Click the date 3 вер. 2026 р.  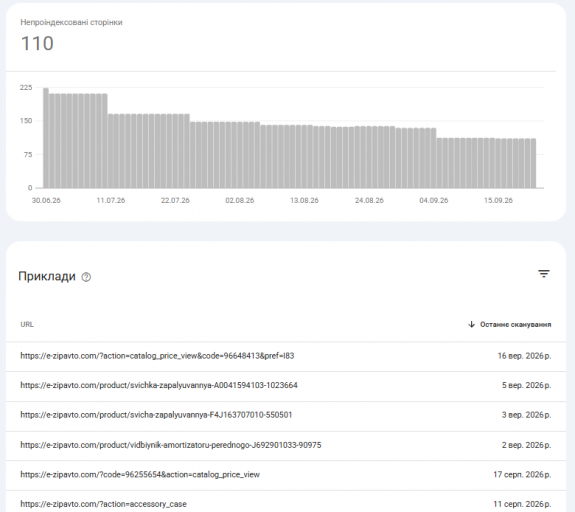tap(527, 415)
